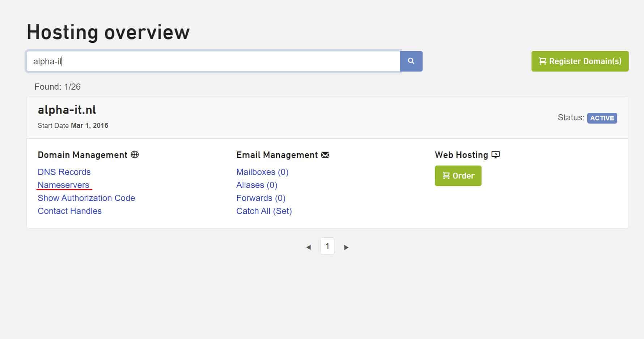Open the Catch All (Set) link
This screenshot has width=644, height=339.
point(264,211)
